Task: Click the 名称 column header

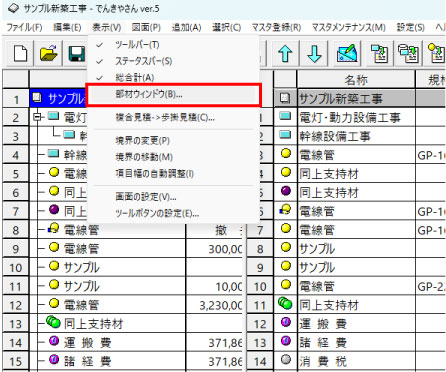Action: [356, 79]
